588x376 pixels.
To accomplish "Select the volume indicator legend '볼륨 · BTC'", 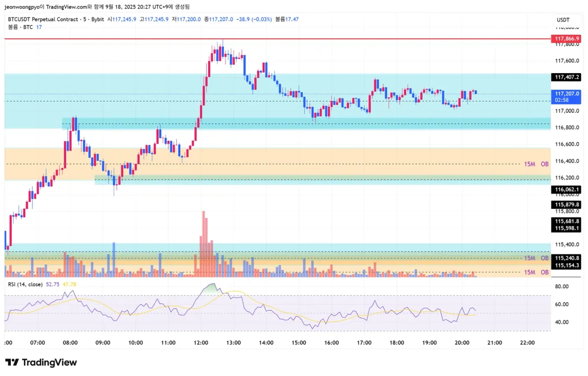I will (20, 27).
